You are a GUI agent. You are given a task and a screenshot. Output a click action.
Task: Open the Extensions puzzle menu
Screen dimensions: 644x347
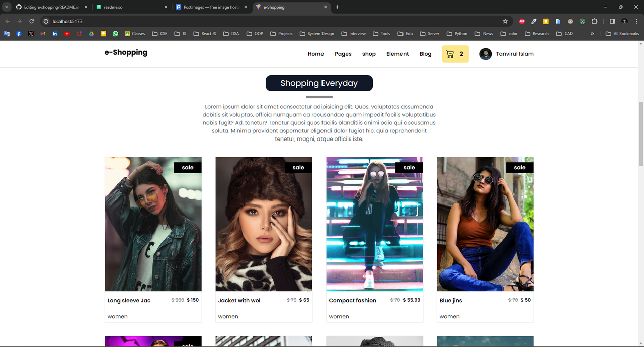click(x=595, y=21)
